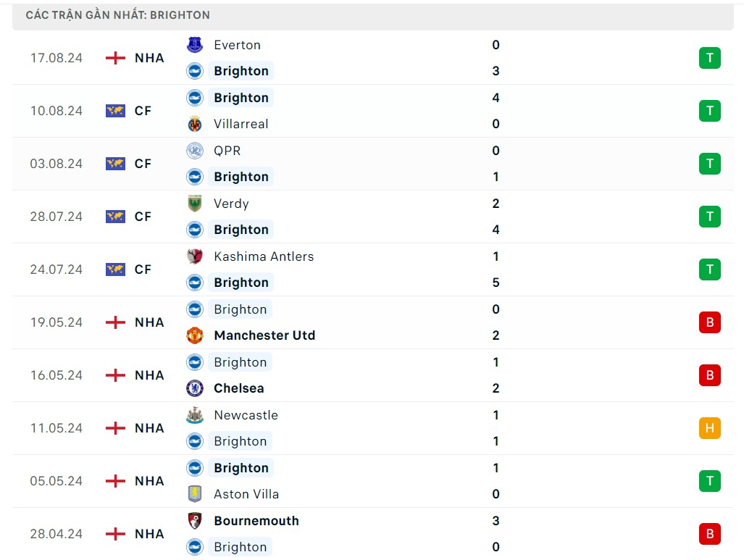The width and height of the screenshot is (744, 560).
Task: Click the world flag icon on 10.08.24 row
Action: click(x=115, y=111)
